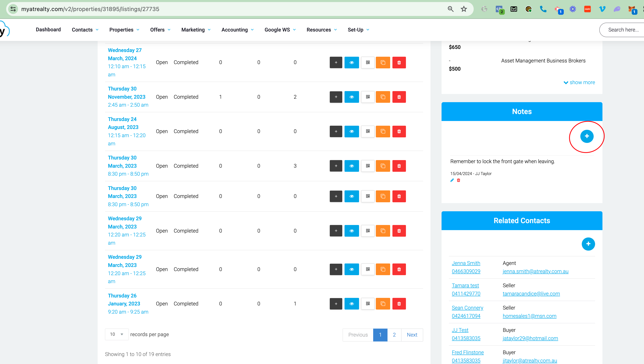Delete the Thursday 24 August 2023 inspection
The image size is (644, 364).
point(399,131)
